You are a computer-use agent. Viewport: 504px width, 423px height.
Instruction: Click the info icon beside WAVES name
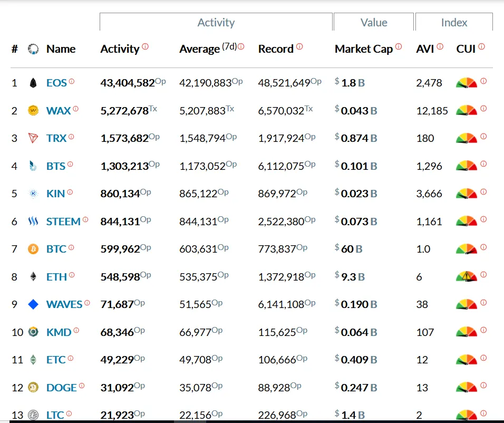[87, 303]
